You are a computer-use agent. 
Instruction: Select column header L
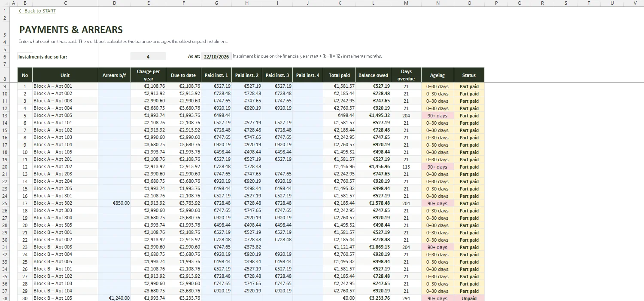373,3
